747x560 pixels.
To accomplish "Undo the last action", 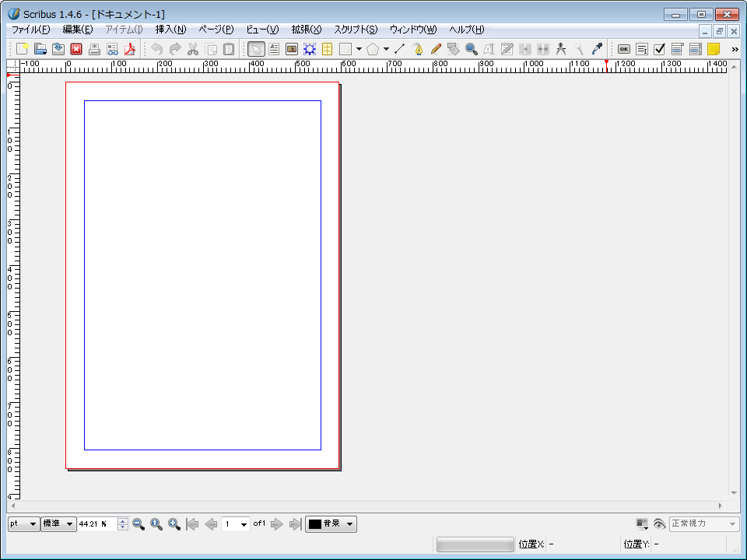I will pyautogui.click(x=156, y=49).
